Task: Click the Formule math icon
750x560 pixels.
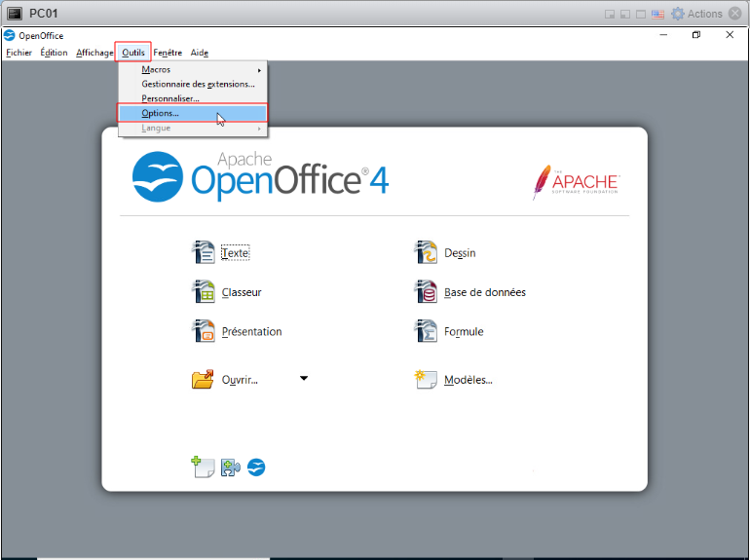Action: pos(426,331)
